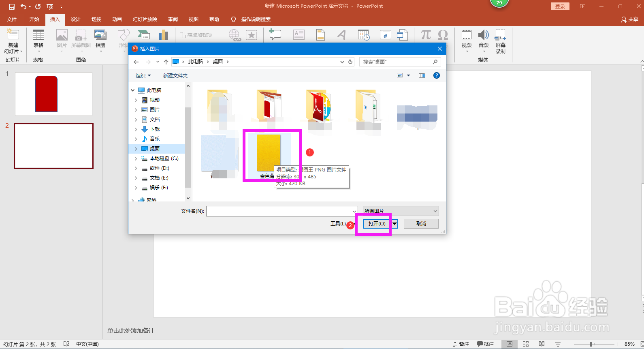Switch to the 幻灯片放映 ribbon tab
644x349 pixels.
click(145, 19)
